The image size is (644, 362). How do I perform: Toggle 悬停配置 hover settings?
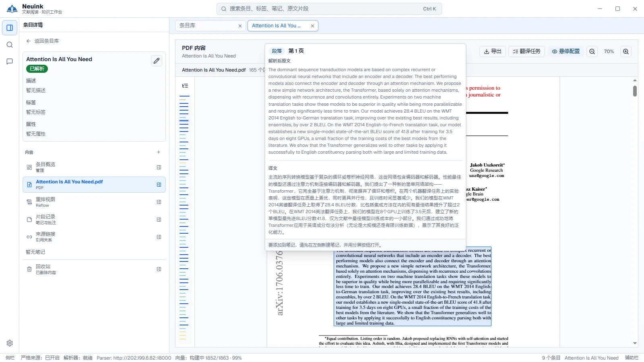(x=566, y=51)
